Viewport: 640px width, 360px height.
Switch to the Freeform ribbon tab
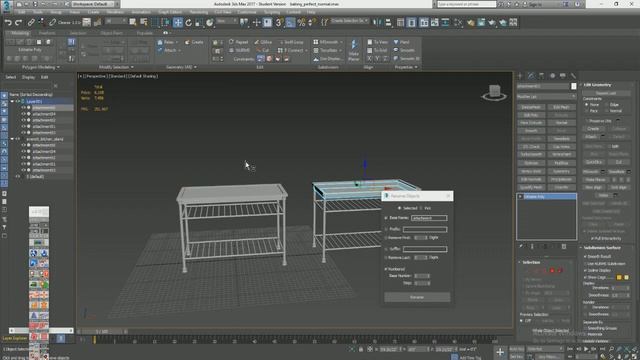pos(47,33)
